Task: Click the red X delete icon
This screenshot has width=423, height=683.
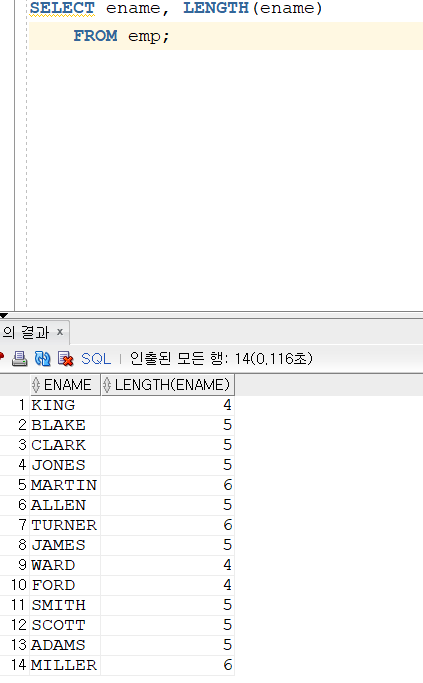Action: 66,358
